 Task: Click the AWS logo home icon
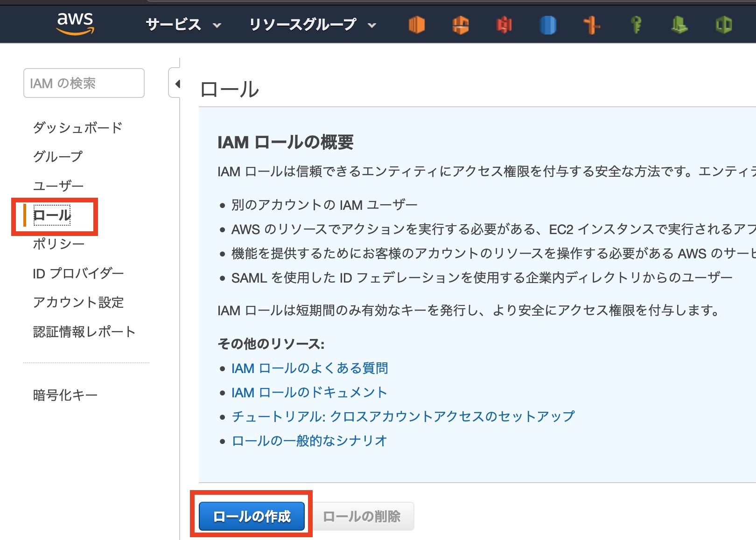pyautogui.click(x=75, y=24)
